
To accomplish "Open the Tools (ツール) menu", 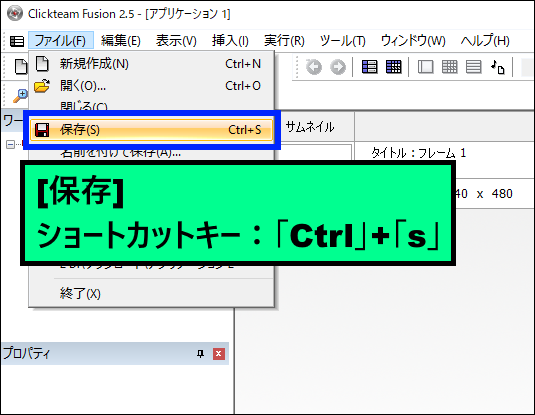I will (343, 41).
